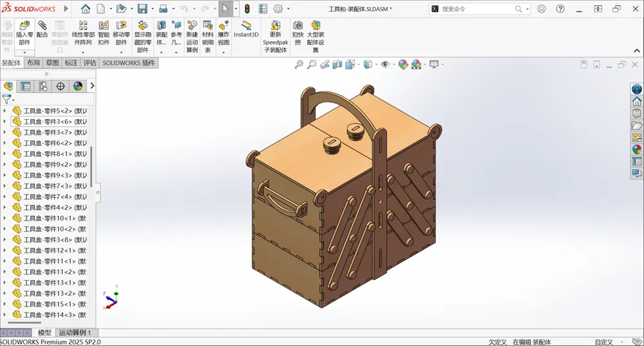Click Linear Component Pattern (线性零部件阵列)
The height and width of the screenshot is (346, 644).
(83, 34)
